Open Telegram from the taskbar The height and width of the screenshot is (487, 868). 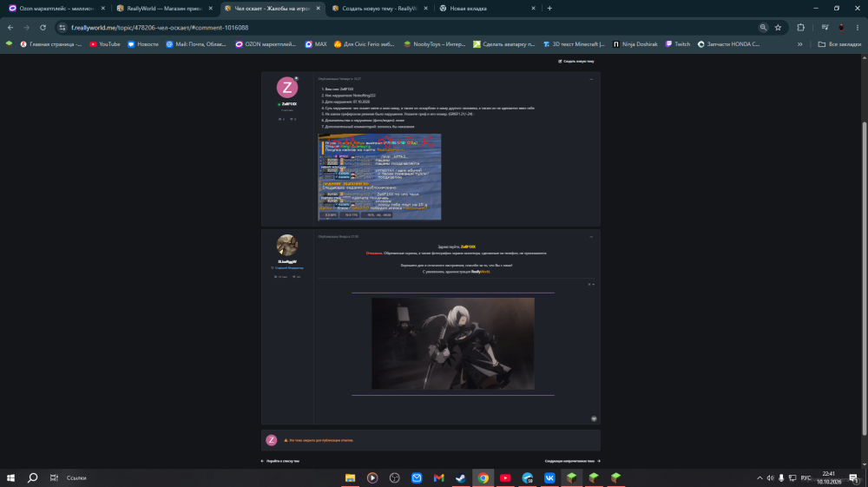click(x=527, y=477)
